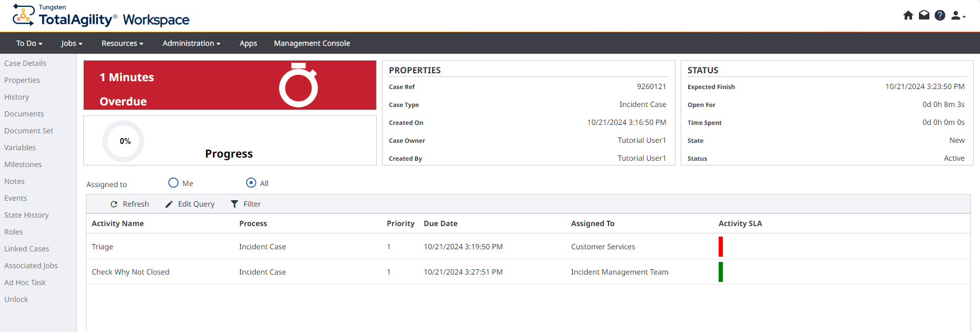Open the Help question mark icon

[x=939, y=15]
